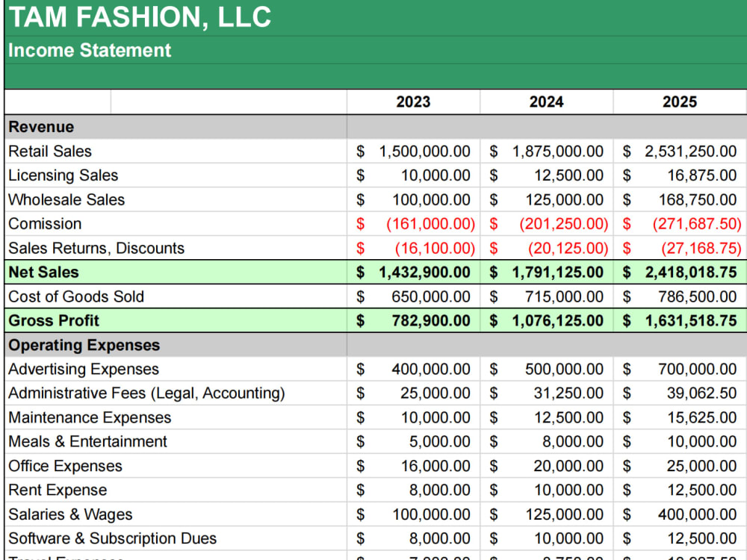The image size is (747, 560).
Task: Click Retail Sales 2024 value 1,875,000.00
Action: (x=558, y=152)
